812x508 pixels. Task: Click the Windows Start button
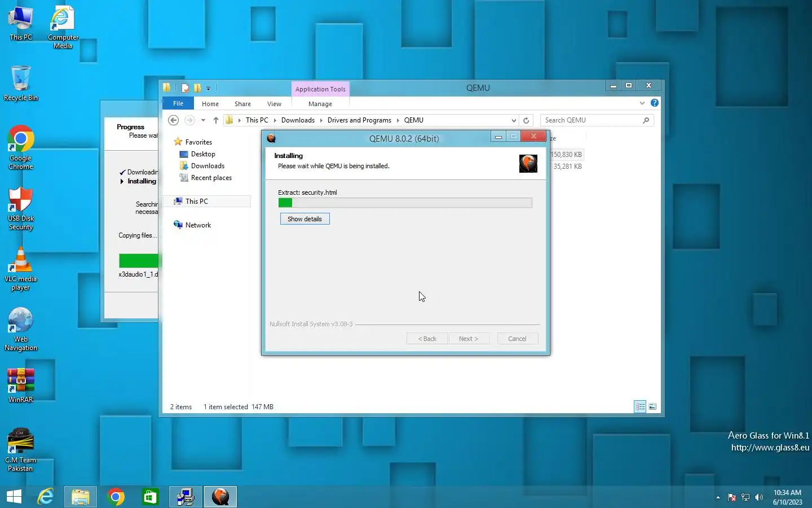tap(14, 497)
